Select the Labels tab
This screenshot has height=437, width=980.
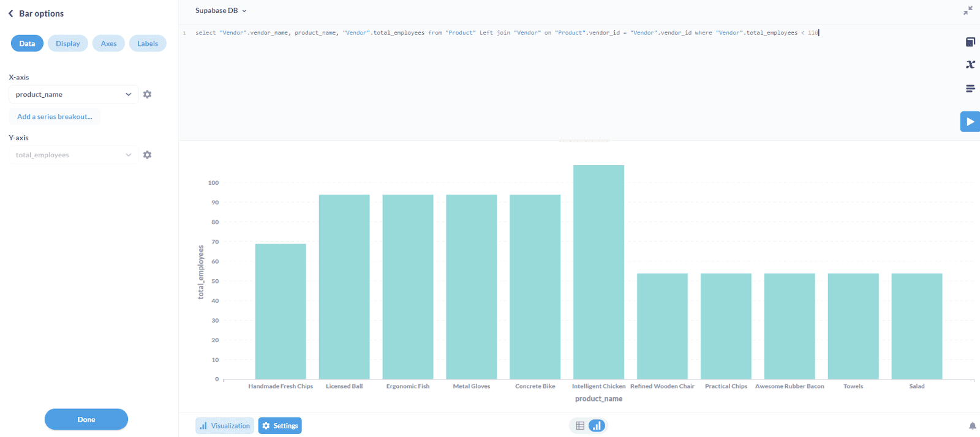tap(148, 43)
